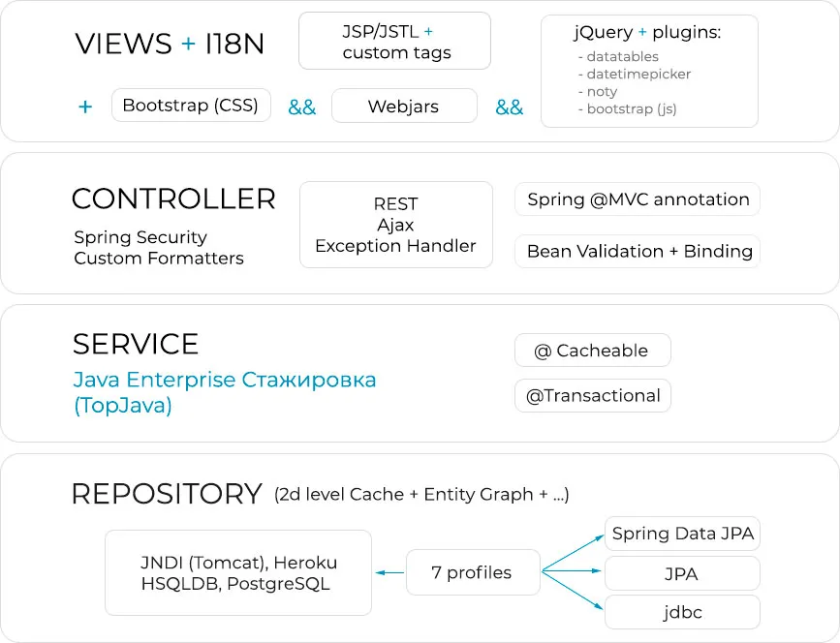Click the JSP/JSTL custom tags box
The image size is (840, 643).
point(395,41)
